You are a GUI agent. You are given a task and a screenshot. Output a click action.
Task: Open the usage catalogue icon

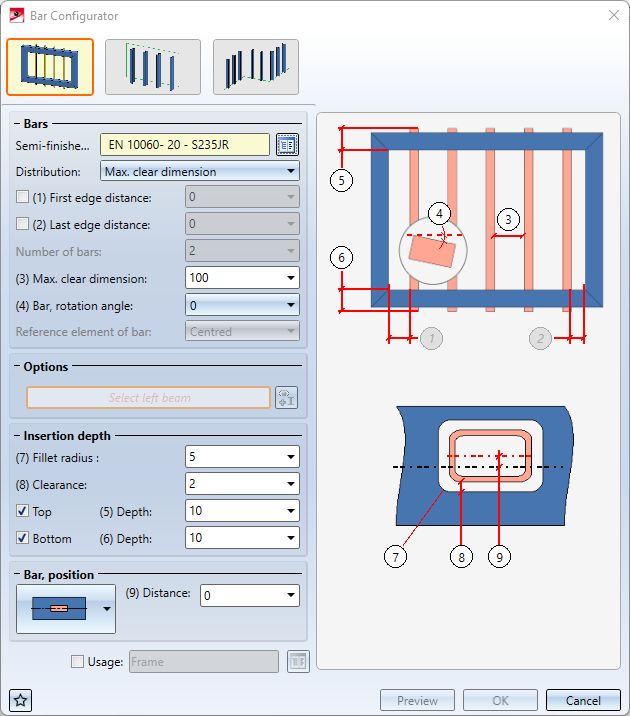pyautogui.click(x=298, y=662)
